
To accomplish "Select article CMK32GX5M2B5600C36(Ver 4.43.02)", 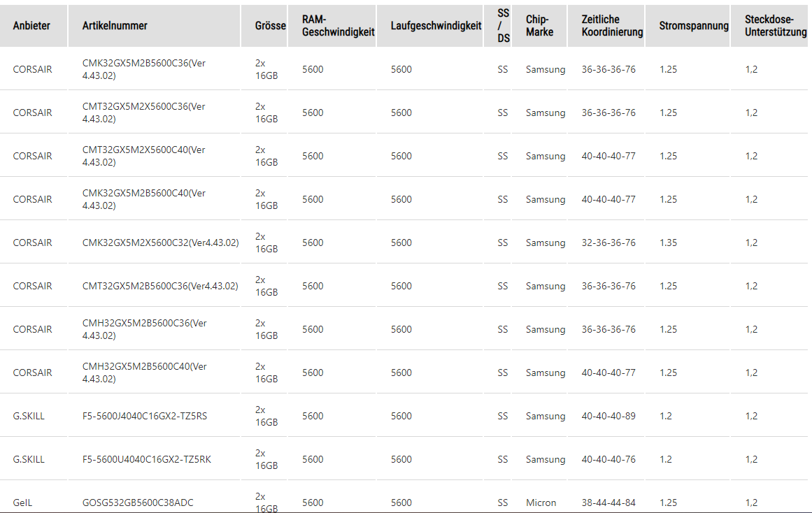I will (144, 69).
